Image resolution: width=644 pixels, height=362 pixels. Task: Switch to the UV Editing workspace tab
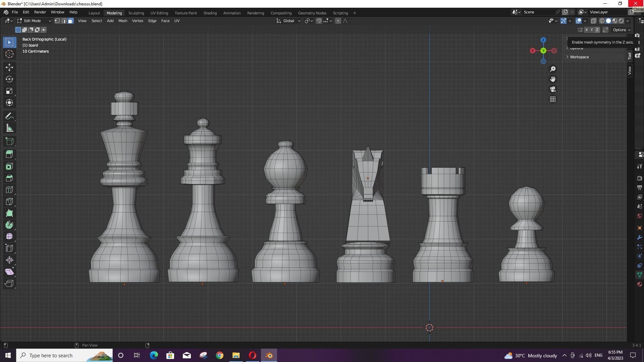[x=159, y=13]
